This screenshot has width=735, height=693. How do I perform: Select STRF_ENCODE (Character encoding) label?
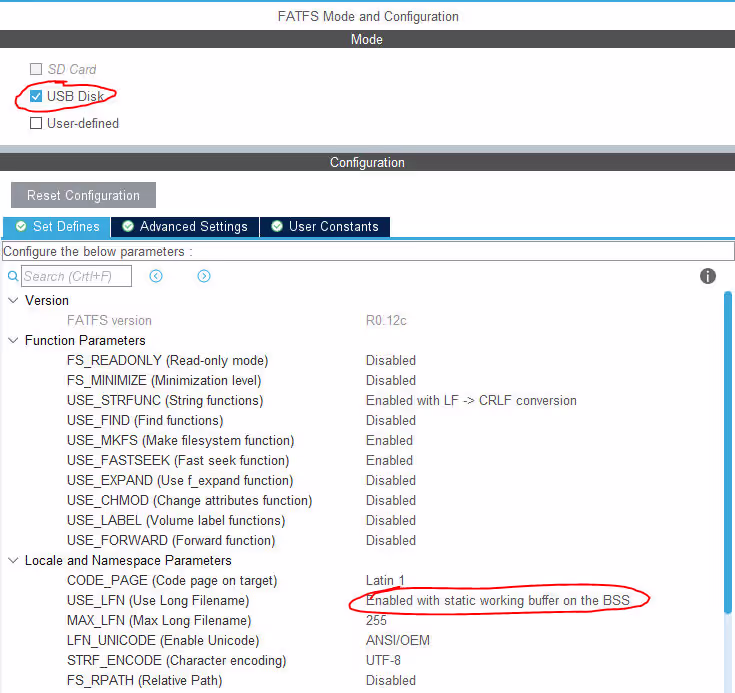click(x=176, y=660)
